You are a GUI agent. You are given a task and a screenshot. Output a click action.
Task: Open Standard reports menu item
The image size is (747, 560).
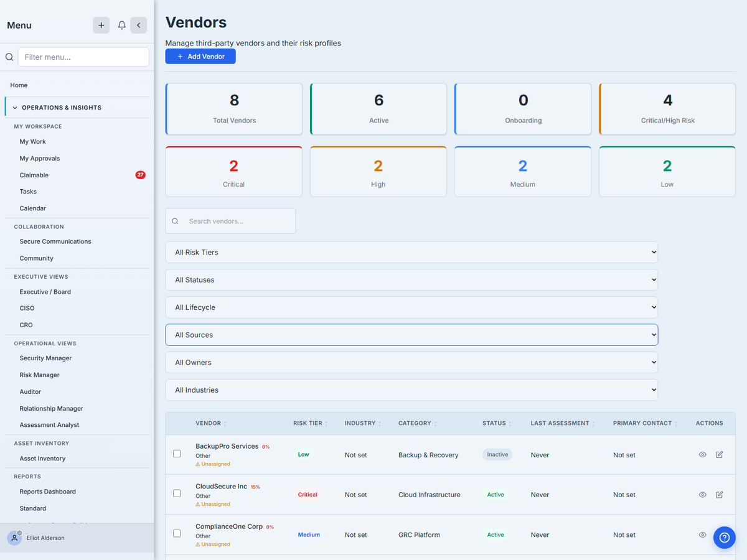pos(32,508)
